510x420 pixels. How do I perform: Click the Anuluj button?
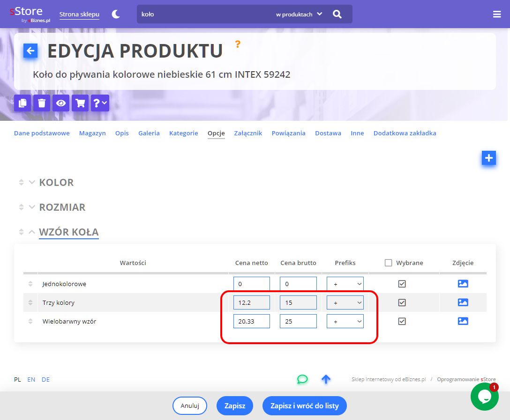coord(190,405)
